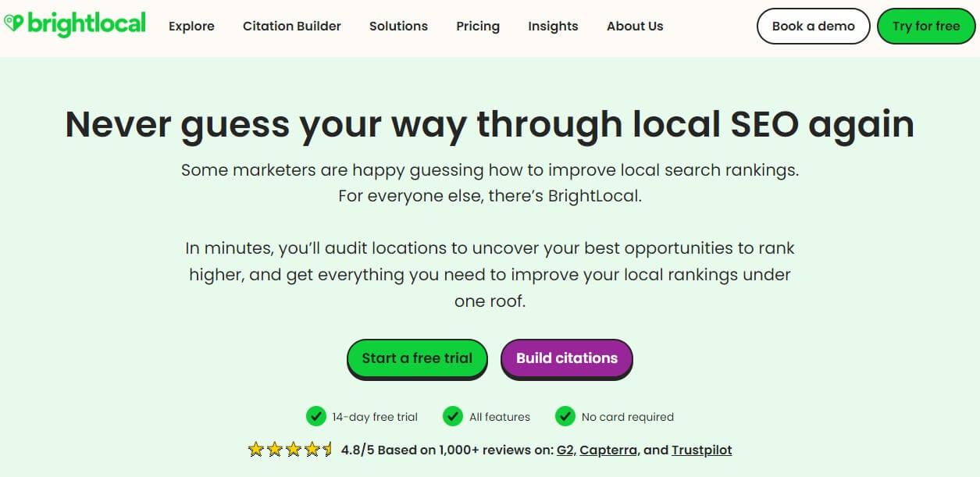Click the purple Build citations button

[x=566, y=358]
